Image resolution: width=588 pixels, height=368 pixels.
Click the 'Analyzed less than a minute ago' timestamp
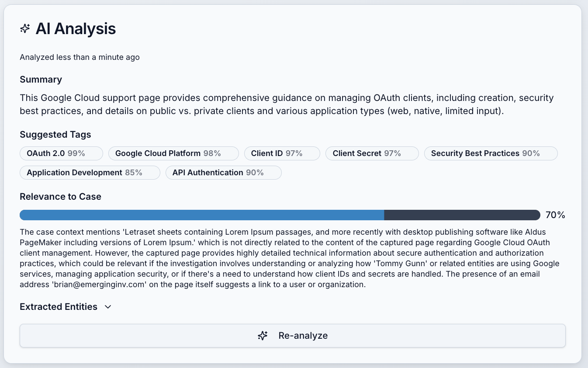pos(80,57)
